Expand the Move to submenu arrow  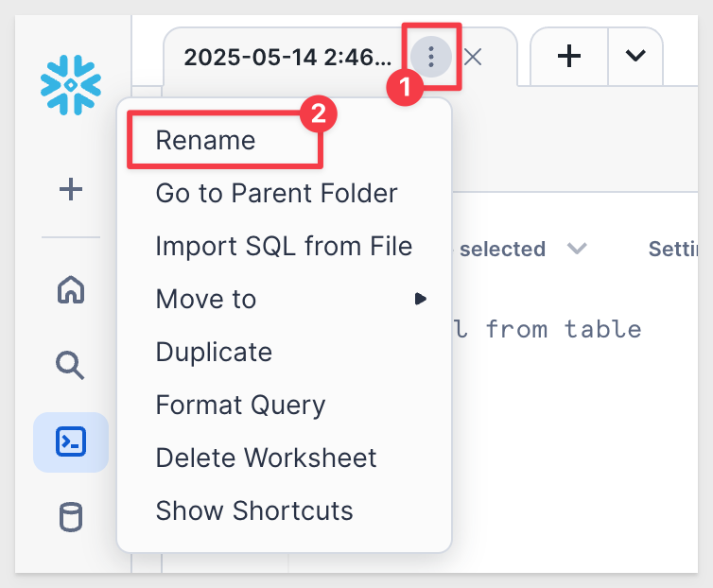[x=421, y=299]
